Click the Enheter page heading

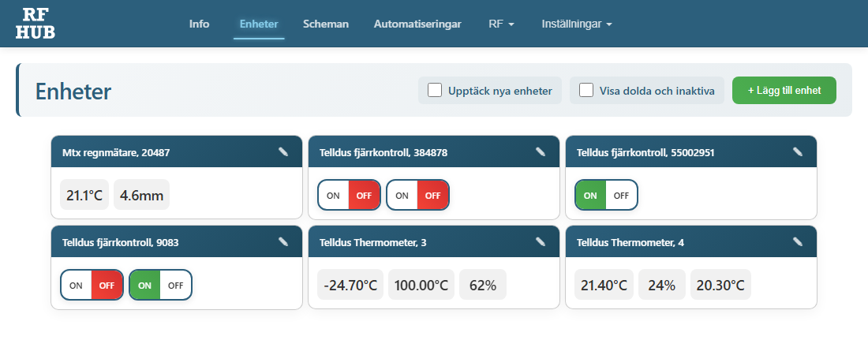click(73, 92)
